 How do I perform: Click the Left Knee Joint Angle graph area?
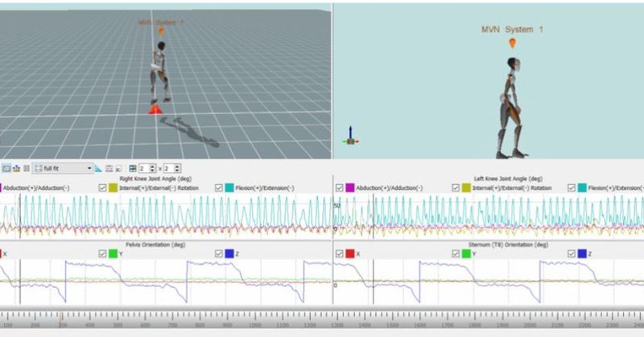489,216
